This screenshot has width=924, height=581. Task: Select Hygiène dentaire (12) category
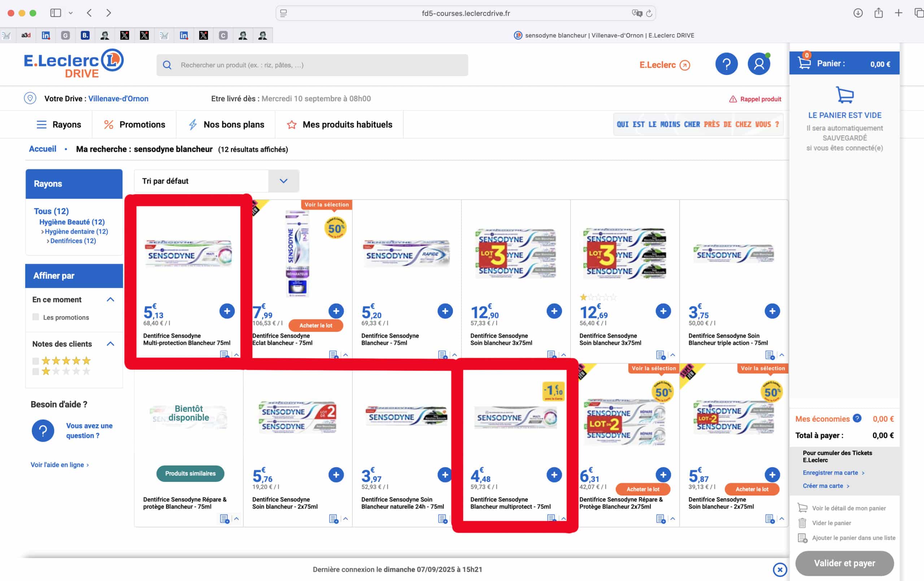(x=77, y=232)
